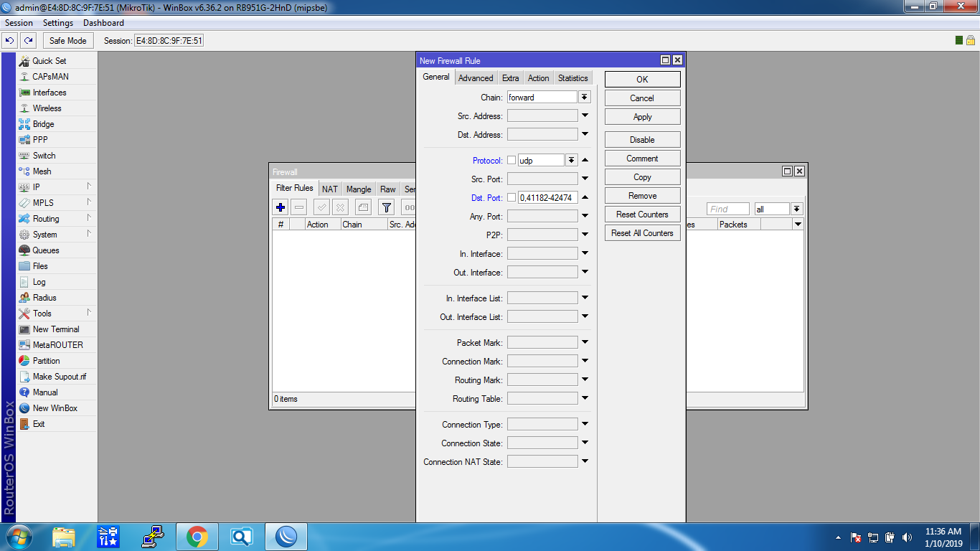Toggle the Dst. Port invert checkbox
The width and height of the screenshot is (980, 551).
point(512,198)
